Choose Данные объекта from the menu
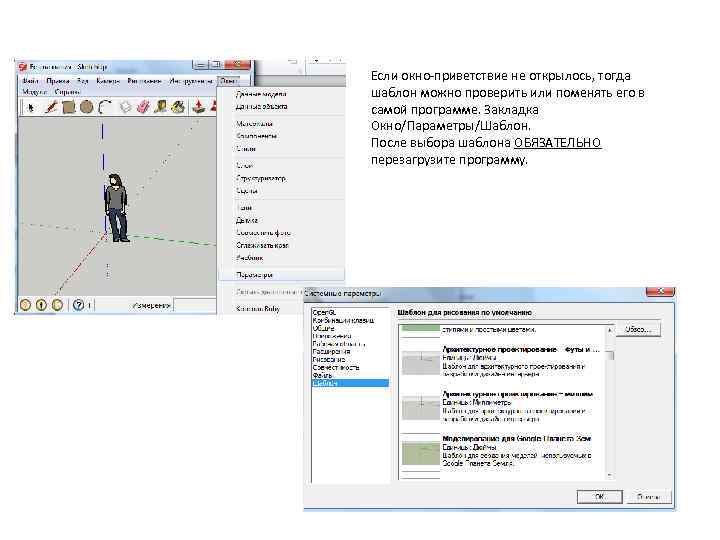 click(x=262, y=107)
